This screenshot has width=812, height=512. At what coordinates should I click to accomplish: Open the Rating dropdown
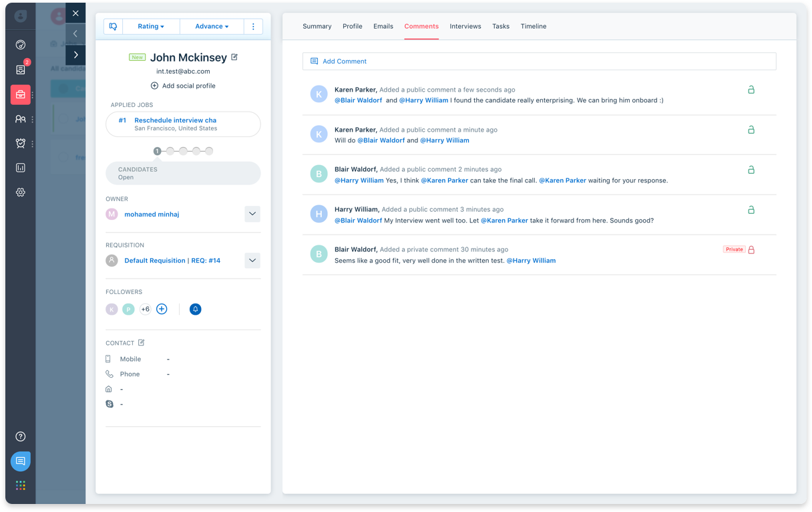151,27
